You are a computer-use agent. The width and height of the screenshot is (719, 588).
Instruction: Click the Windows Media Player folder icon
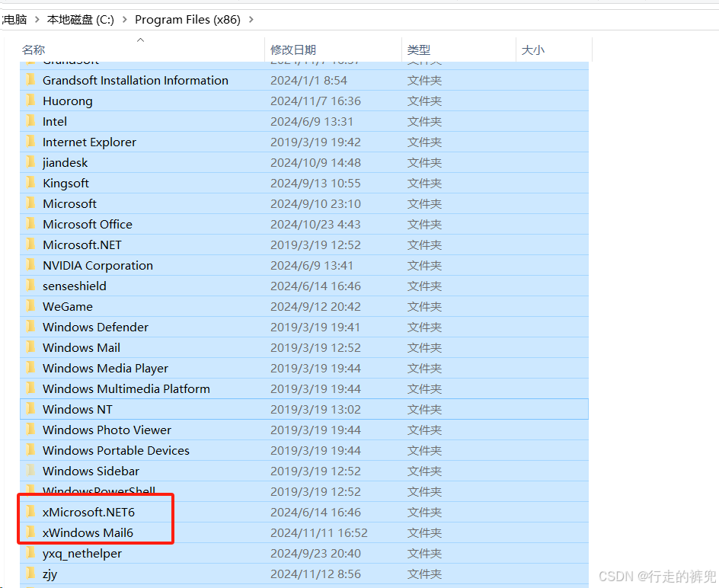pos(30,367)
